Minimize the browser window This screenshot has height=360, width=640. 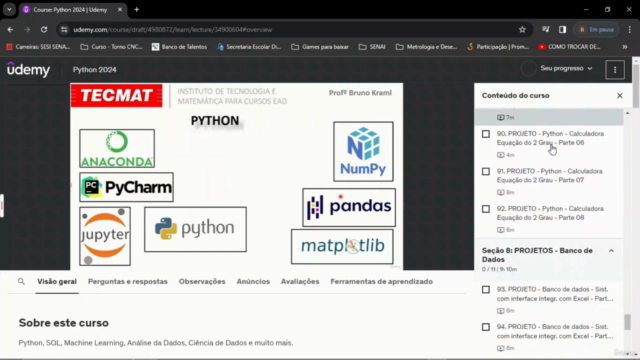pyautogui.click(x=586, y=9)
